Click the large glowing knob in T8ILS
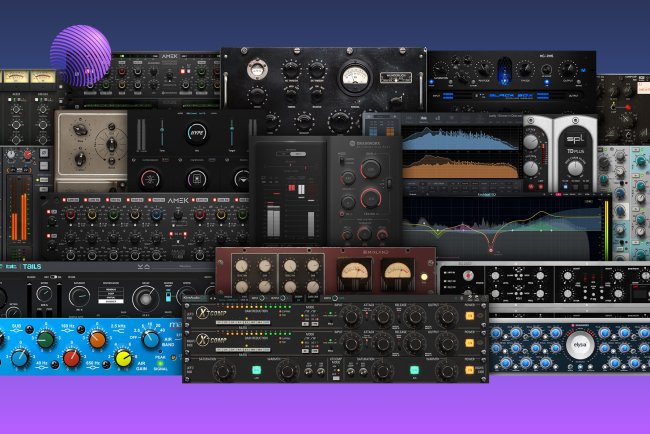 point(145,298)
